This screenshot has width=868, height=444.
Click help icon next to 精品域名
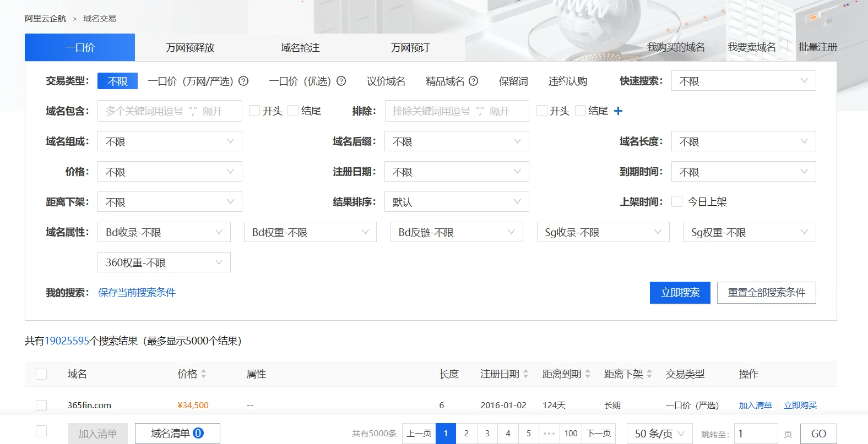coord(473,81)
